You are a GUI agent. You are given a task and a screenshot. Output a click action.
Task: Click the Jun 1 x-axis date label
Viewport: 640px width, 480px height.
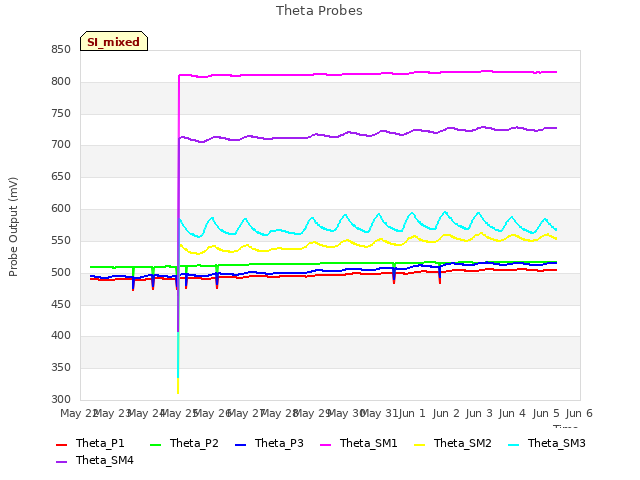pyautogui.click(x=412, y=413)
